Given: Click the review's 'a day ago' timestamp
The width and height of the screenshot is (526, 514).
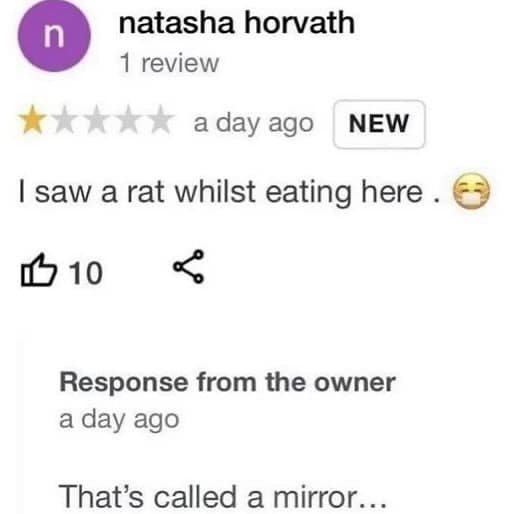Looking at the screenshot, I should click(253, 124).
